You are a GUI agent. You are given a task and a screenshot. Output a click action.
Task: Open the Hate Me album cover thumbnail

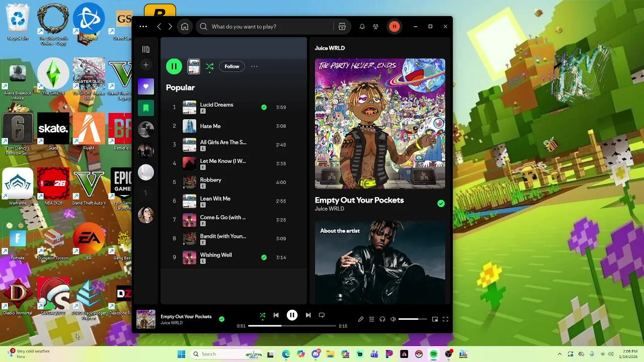(189, 126)
